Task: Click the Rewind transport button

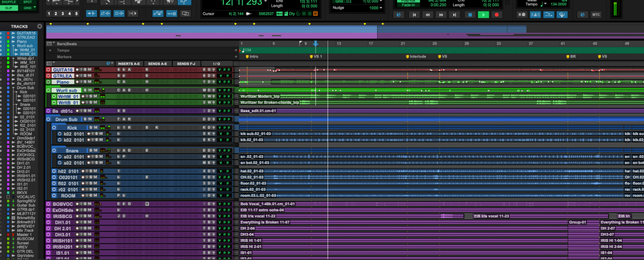Action: (427, 15)
